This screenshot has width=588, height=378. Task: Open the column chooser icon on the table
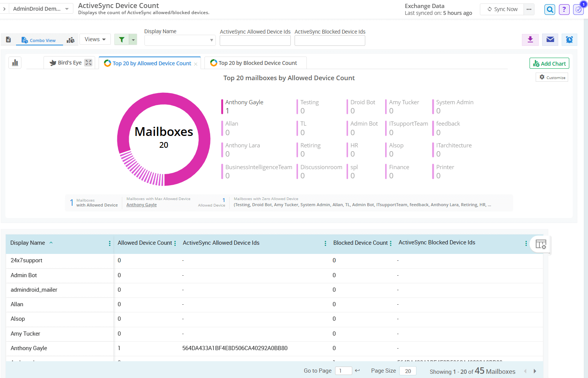540,244
